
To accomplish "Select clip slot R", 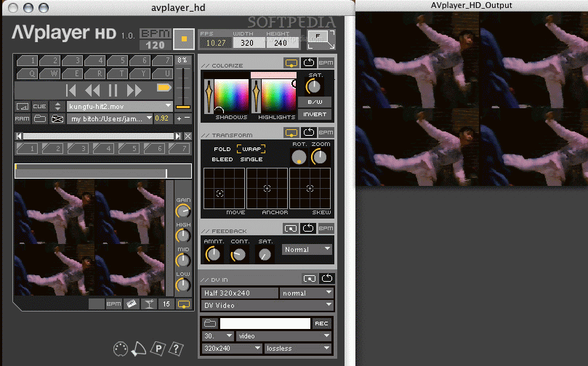I will click(95, 73).
